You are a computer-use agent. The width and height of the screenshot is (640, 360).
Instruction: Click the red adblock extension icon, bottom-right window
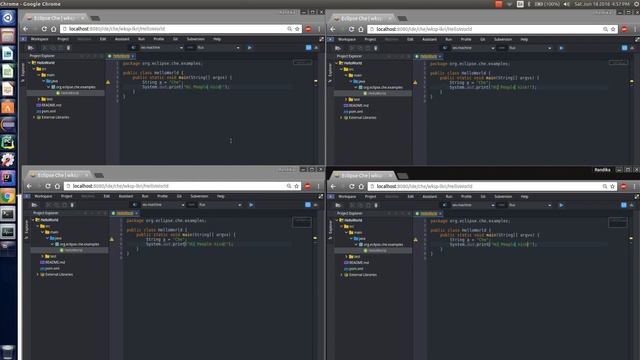pos(623,187)
